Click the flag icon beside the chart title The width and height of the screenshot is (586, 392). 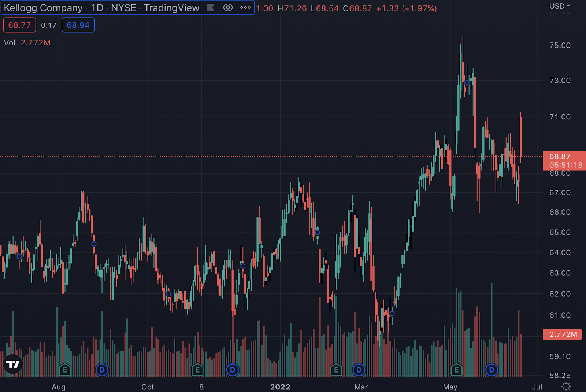click(x=211, y=8)
